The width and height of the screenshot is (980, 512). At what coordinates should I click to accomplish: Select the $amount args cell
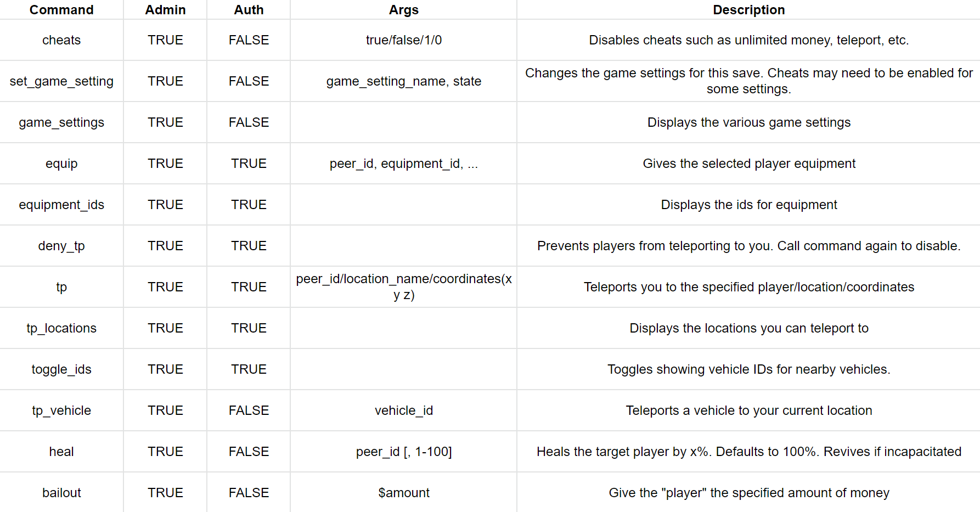pos(403,493)
